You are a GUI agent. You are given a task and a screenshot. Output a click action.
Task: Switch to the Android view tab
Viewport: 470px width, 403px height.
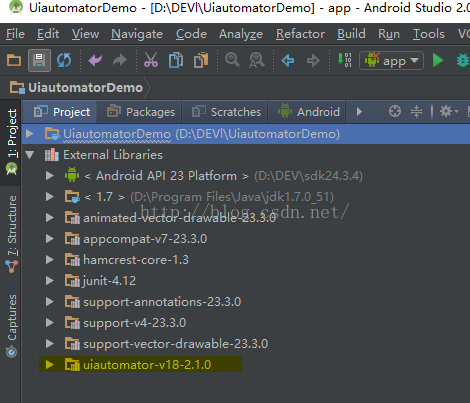[308, 112]
